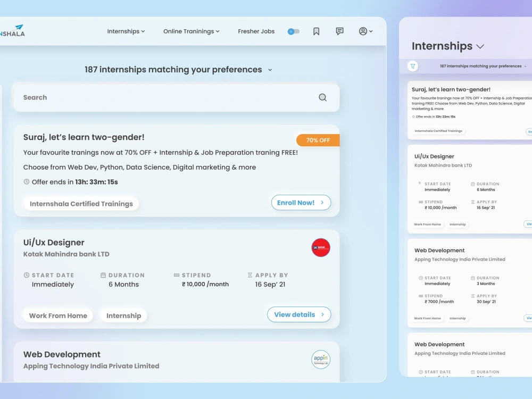Click the money icon beside STIPEND on Ui/Ux card
The width and height of the screenshot is (532, 399).
pos(177,275)
